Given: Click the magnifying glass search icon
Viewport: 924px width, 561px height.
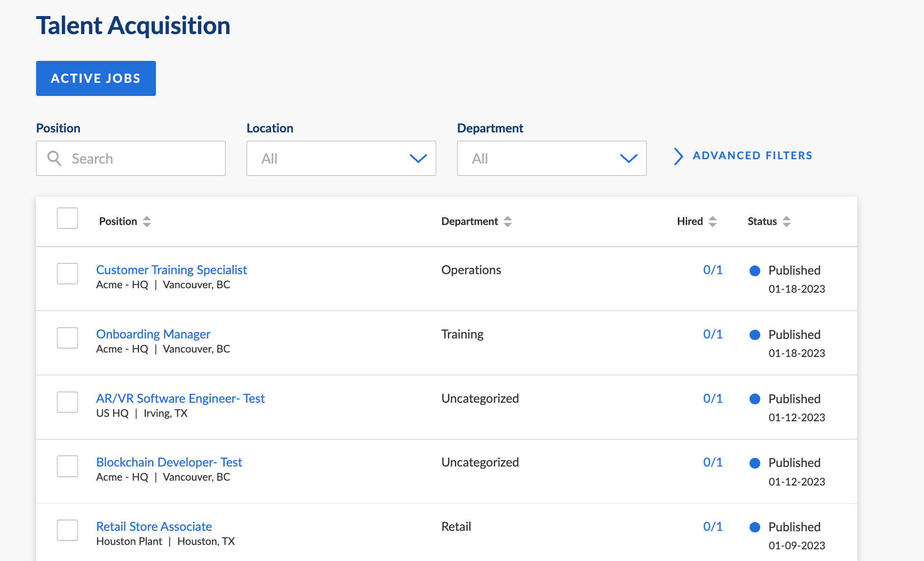Looking at the screenshot, I should click(54, 158).
